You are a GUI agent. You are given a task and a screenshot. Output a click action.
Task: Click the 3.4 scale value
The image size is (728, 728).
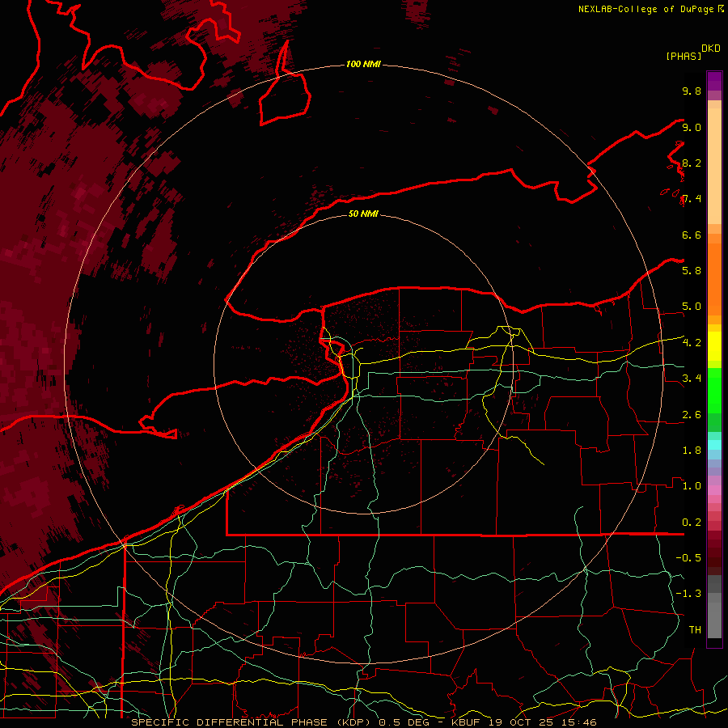(x=692, y=378)
